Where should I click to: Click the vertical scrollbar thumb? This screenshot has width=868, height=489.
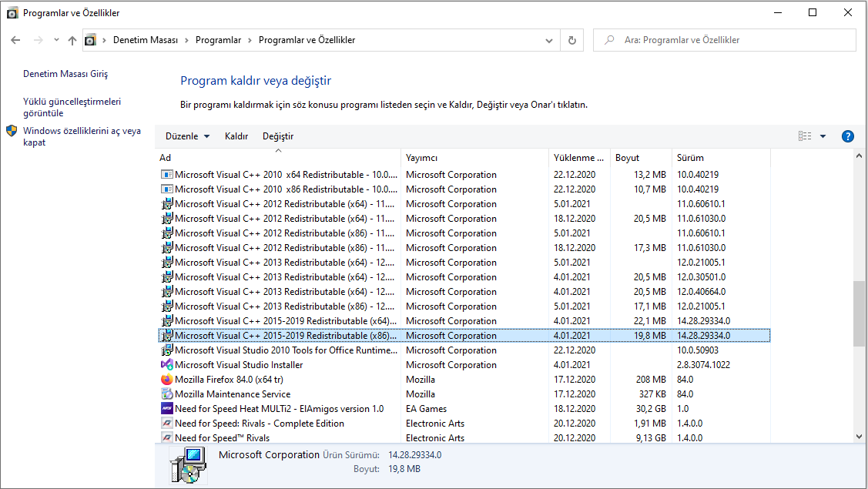pyautogui.click(x=859, y=313)
